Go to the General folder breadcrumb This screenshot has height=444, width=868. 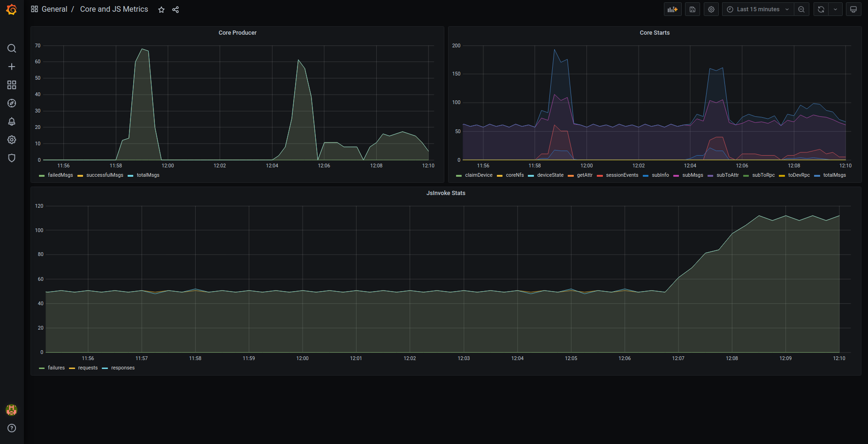54,9
